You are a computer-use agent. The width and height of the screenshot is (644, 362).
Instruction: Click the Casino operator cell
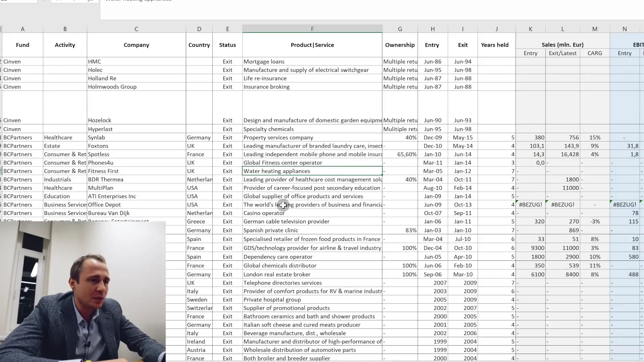[x=312, y=213]
